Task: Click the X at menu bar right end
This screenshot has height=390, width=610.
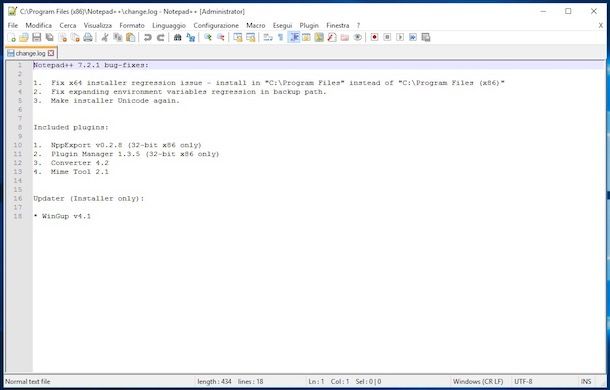Action: coord(601,25)
